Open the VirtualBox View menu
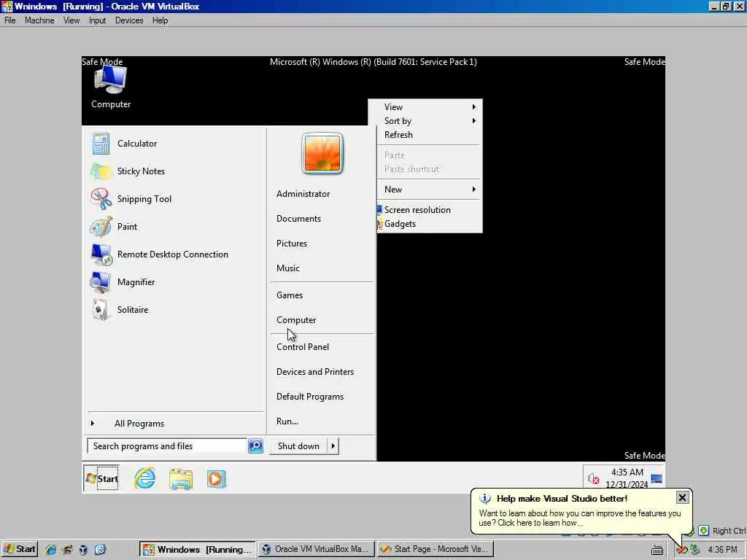The width and height of the screenshot is (747, 560). [x=71, y=20]
